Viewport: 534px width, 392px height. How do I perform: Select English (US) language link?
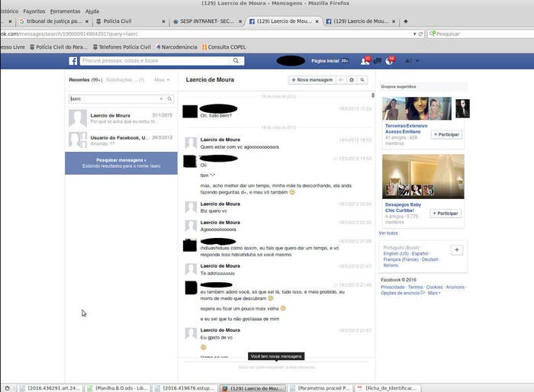[x=396, y=254]
